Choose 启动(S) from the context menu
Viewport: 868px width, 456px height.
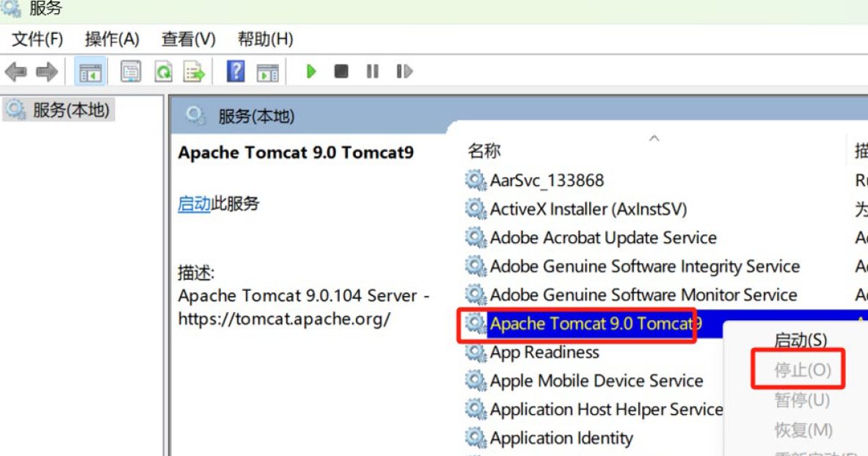pos(800,340)
